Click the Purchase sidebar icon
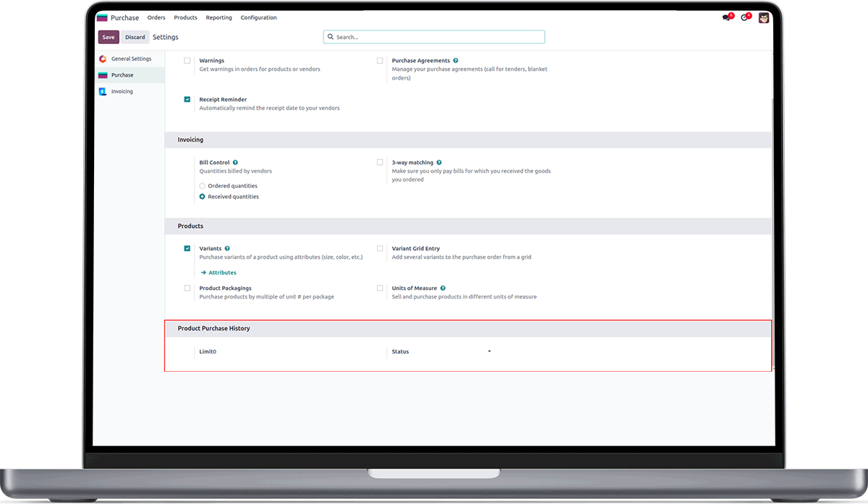This screenshot has width=868, height=504. [103, 75]
